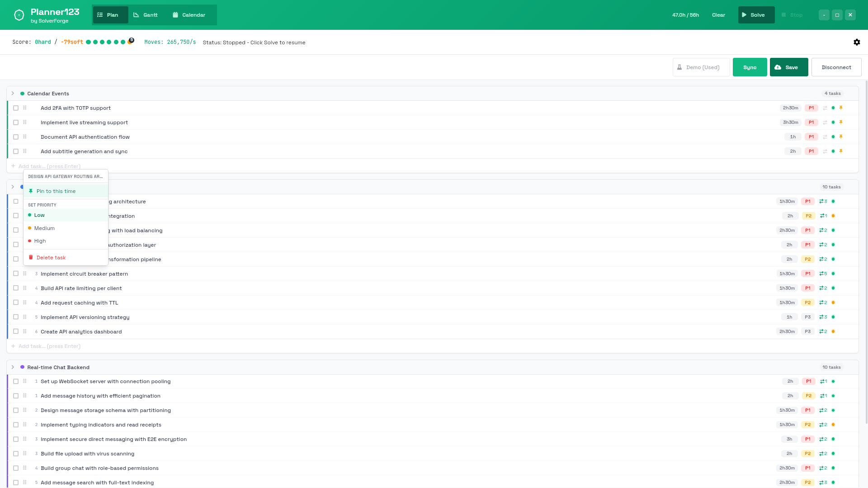The height and width of the screenshot is (488, 868).
Task: Open the Demo (Used) dataset selector
Action: [701, 67]
